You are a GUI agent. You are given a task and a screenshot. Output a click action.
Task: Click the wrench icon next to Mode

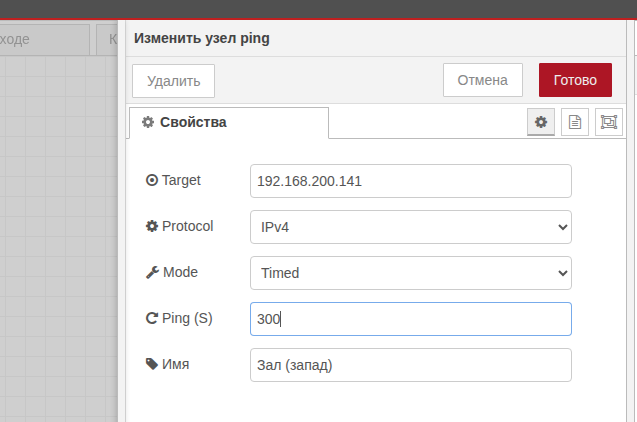(152, 272)
